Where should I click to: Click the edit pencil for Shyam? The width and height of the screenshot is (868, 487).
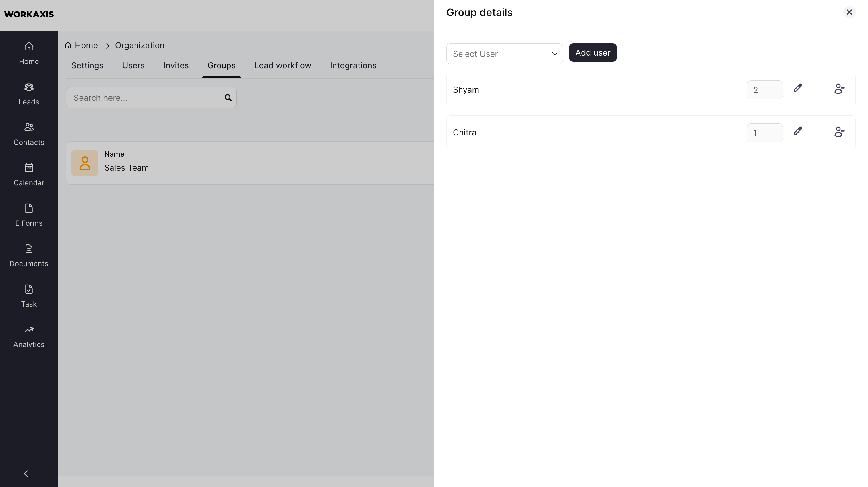(798, 88)
